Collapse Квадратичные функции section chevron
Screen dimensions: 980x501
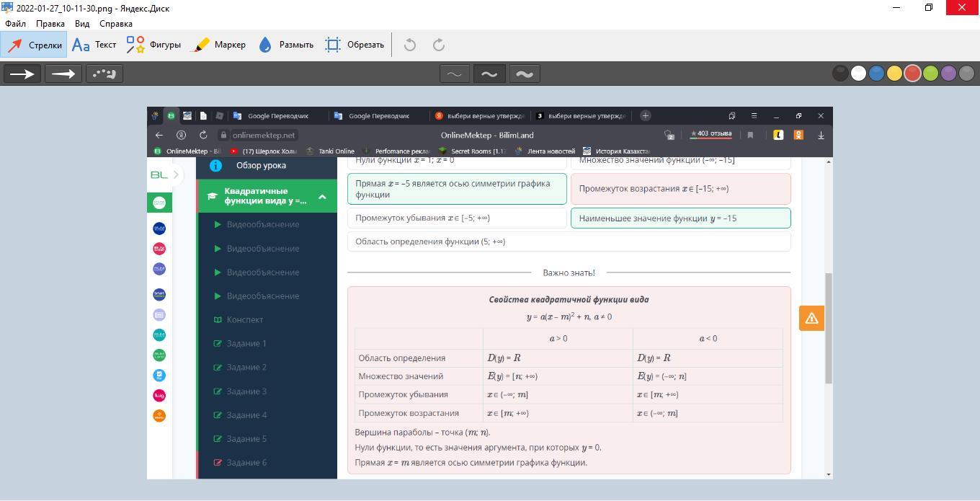tap(322, 196)
